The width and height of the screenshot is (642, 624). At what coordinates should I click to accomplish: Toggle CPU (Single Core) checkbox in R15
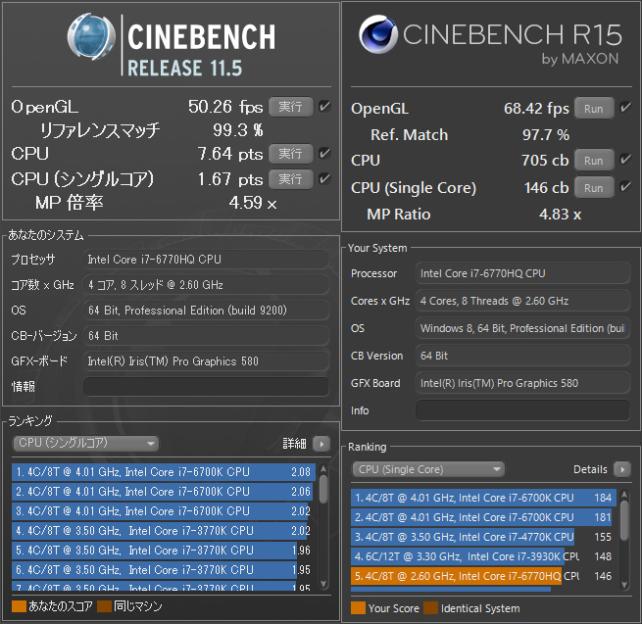(626, 187)
